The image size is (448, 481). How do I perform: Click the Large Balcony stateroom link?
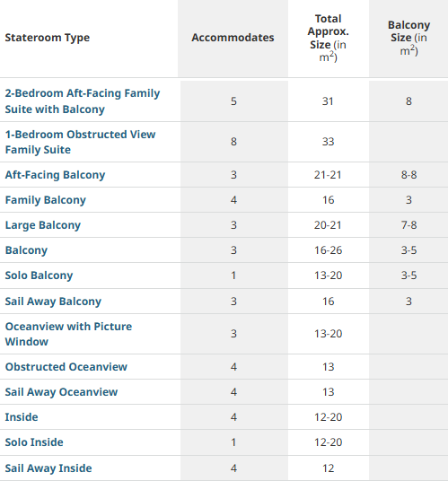[43, 225]
